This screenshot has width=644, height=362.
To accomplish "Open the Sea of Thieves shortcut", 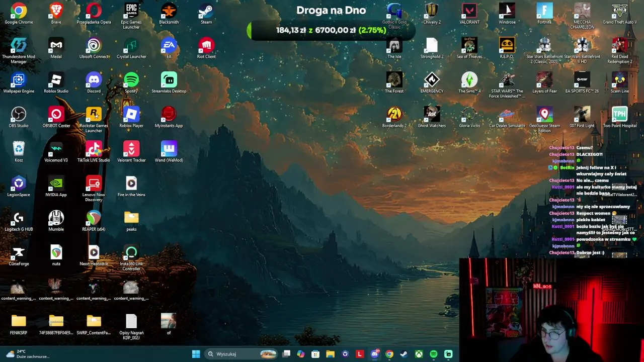I will (x=469, y=48).
